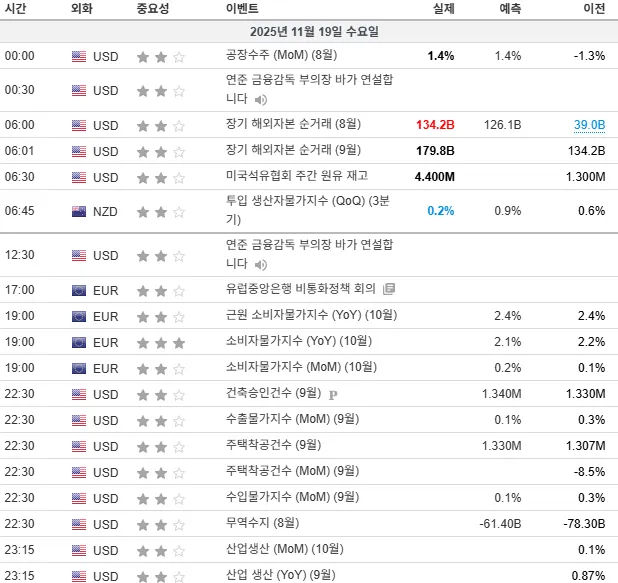Click New Zealand flag in 06:45 row

coord(79,212)
